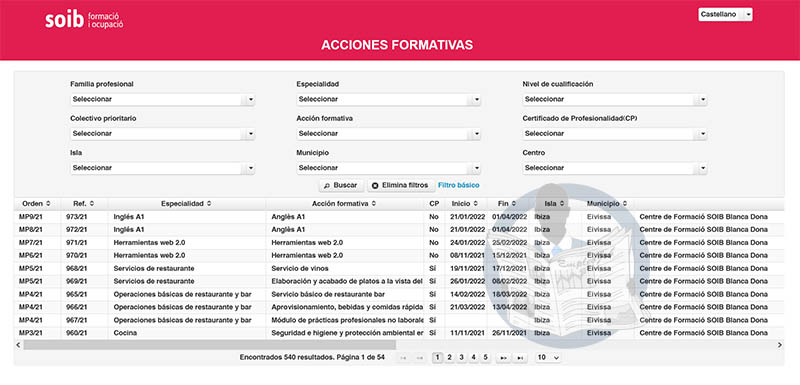Image resolution: width=800 pixels, height=385 pixels.
Task: Click Ref. 968/21 cell
Action: (x=84, y=268)
